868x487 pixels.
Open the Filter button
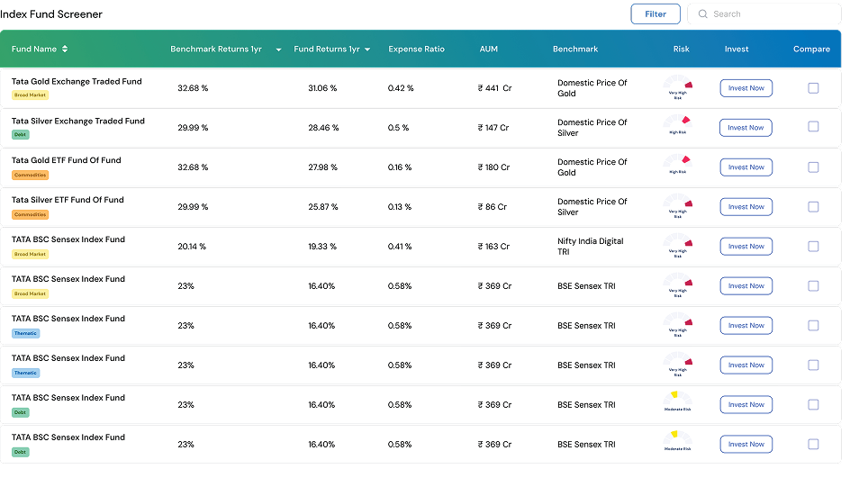click(656, 14)
